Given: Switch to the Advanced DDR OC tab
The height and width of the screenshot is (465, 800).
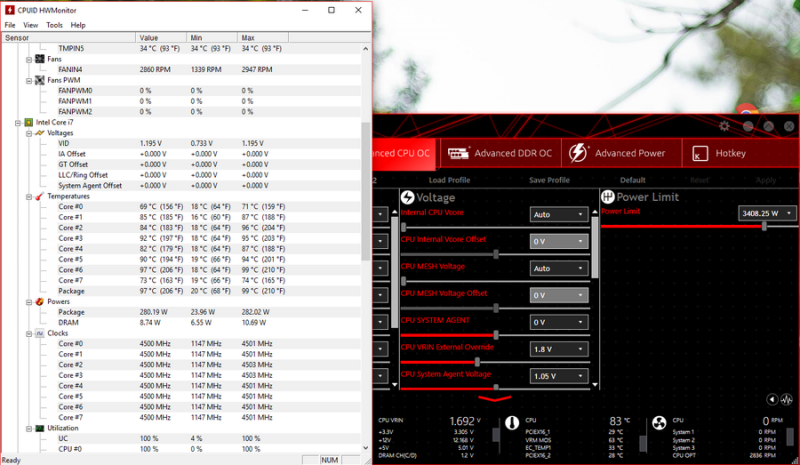Looking at the screenshot, I should tap(501, 153).
